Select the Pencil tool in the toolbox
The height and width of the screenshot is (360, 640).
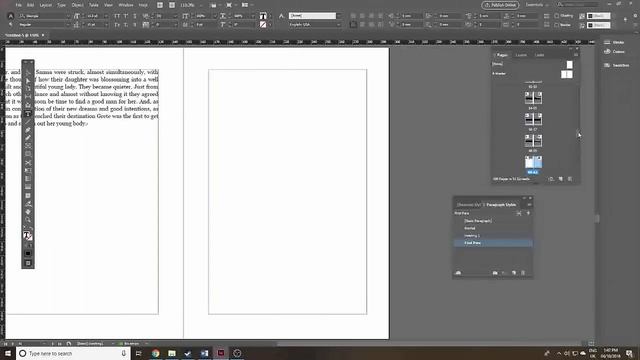[x=28, y=138]
